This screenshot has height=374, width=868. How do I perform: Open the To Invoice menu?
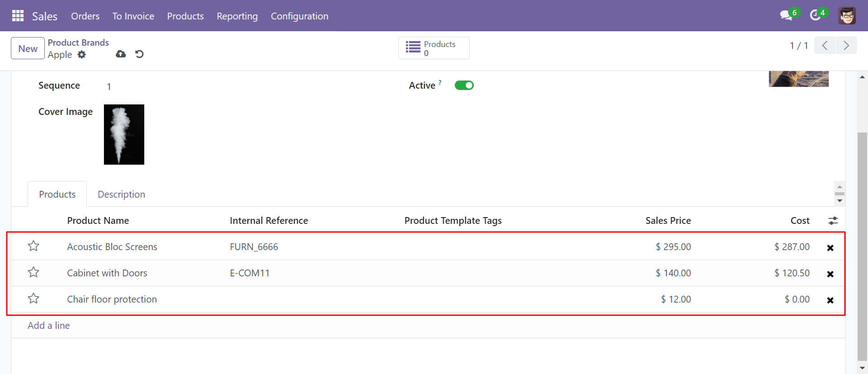[x=133, y=16]
